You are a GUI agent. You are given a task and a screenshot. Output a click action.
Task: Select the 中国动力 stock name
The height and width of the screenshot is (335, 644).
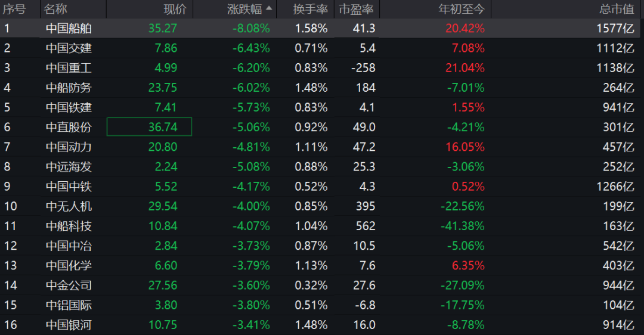(69, 147)
